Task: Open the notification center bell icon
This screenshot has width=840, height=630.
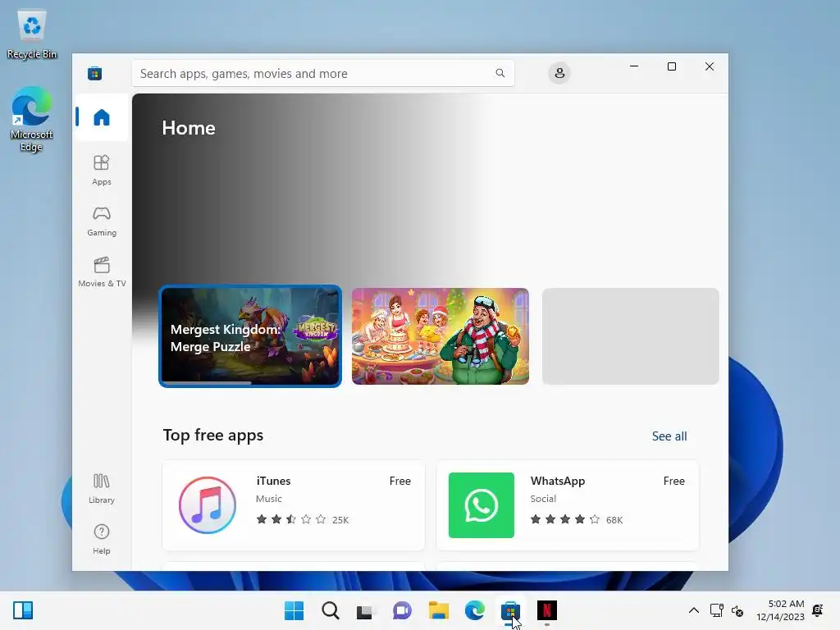Action: tap(818, 610)
